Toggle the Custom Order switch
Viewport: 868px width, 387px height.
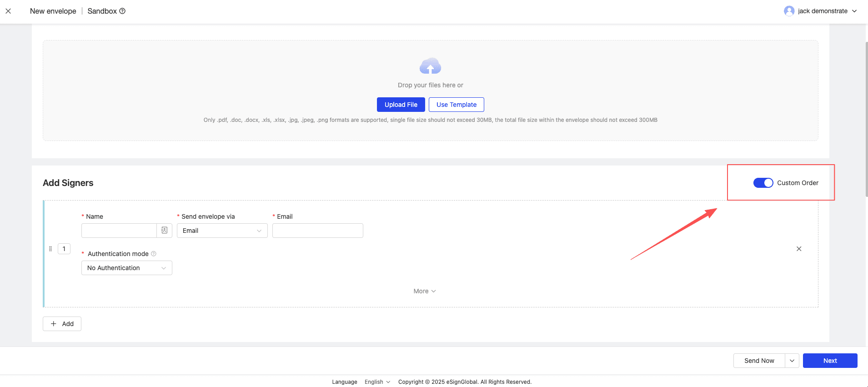763,183
